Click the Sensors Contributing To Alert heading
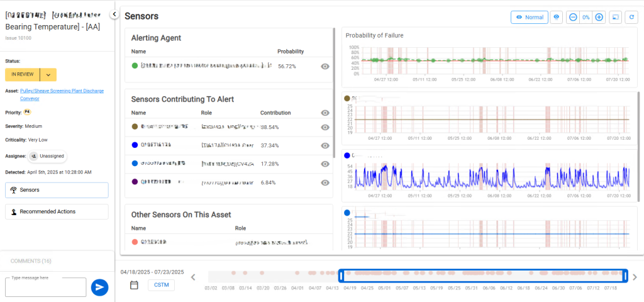644x302 pixels. click(183, 99)
